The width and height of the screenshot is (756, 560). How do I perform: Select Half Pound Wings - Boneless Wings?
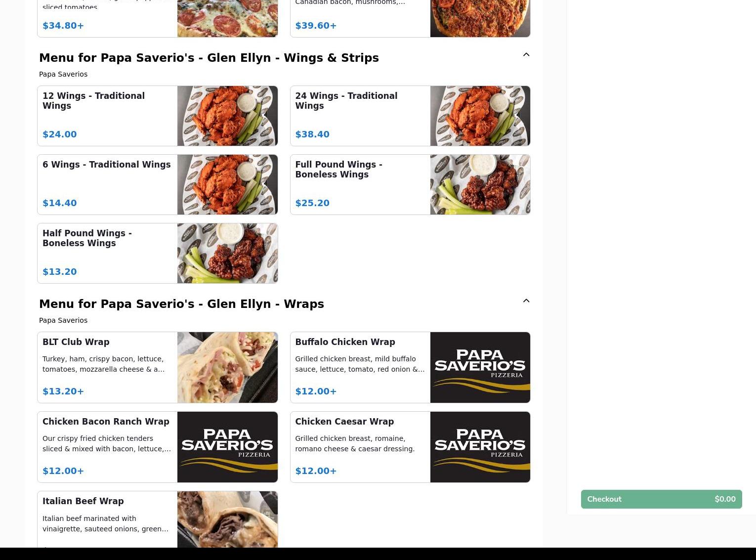(x=157, y=254)
